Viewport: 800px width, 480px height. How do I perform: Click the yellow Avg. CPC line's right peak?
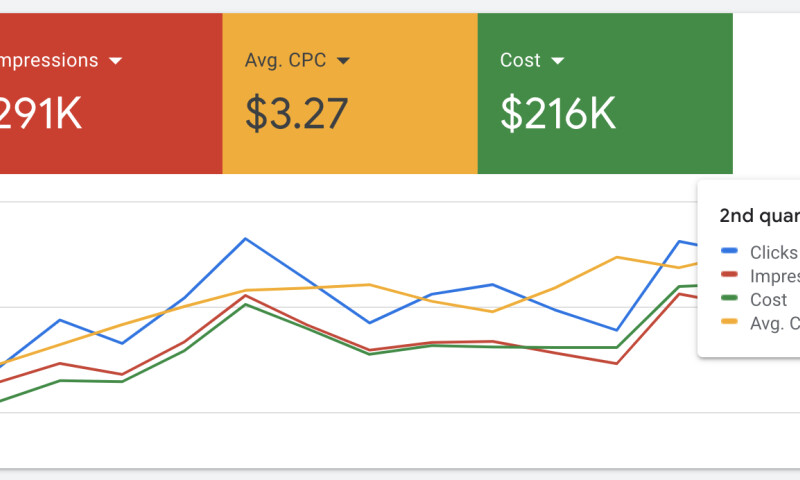click(x=617, y=257)
